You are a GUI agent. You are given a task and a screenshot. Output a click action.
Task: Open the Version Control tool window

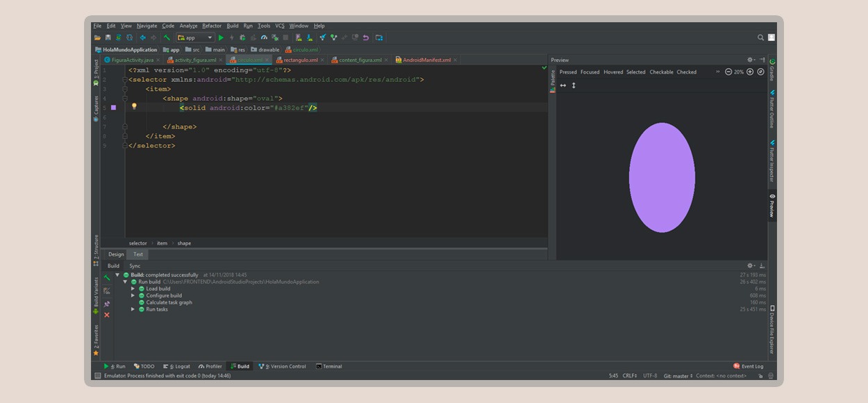283,366
